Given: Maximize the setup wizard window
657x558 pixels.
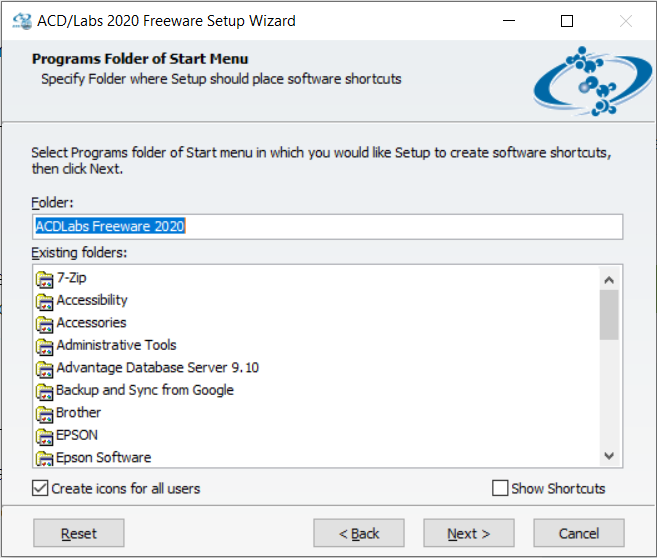Looking at the screenshot, I should pyautogui.click(x=567, y=21).
